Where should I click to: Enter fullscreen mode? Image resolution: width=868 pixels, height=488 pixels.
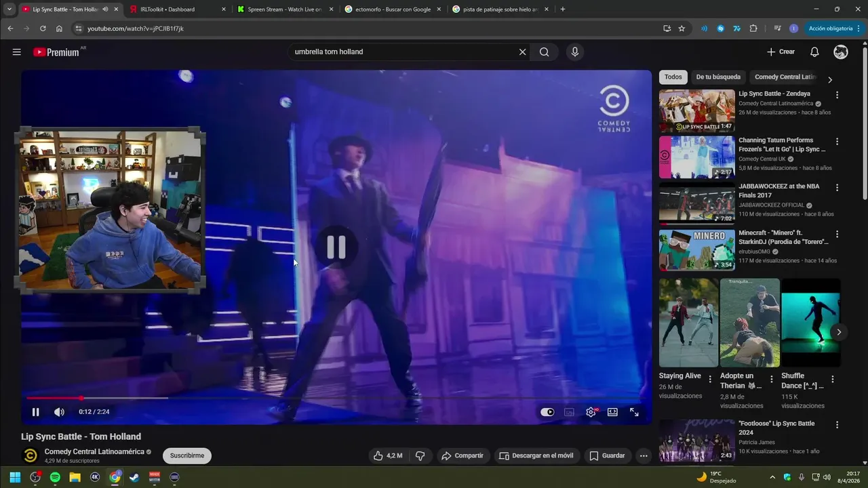634,411
